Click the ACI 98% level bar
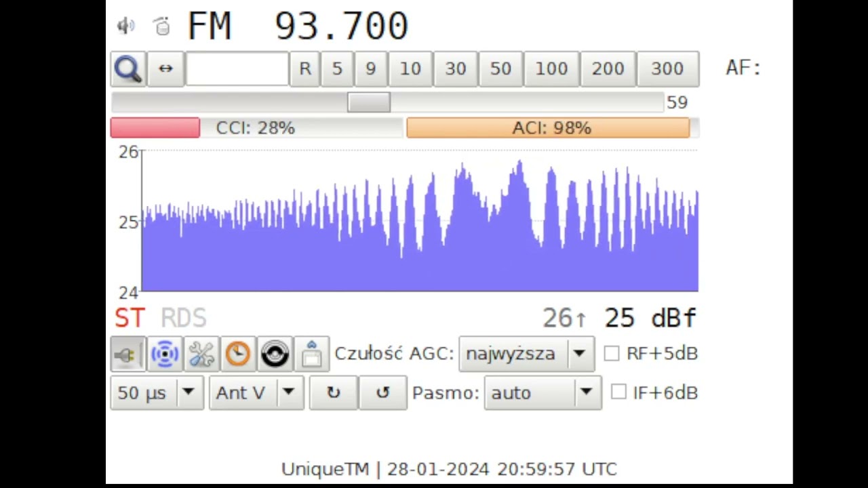This screenshot has height=488, width=868. coord(552,127)
